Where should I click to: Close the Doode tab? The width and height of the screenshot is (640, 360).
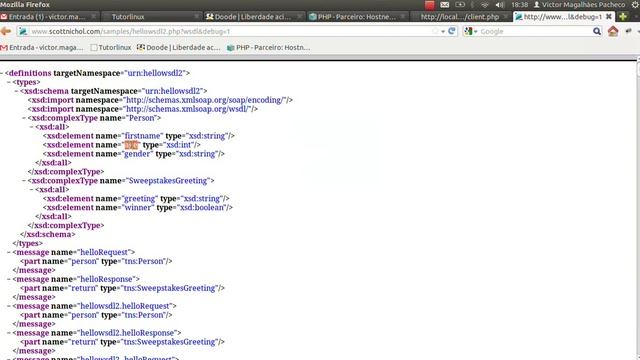[300, 17]
